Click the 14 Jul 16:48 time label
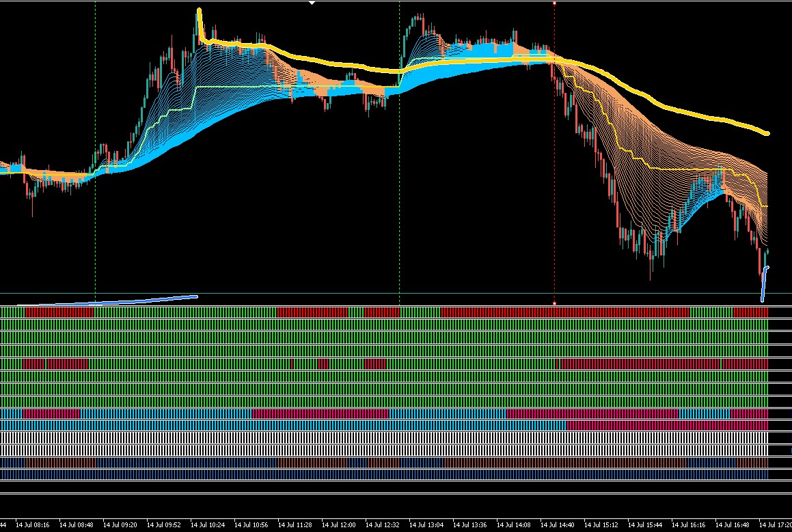The height and width of the screenshot is (532, 792). (733, 525)
